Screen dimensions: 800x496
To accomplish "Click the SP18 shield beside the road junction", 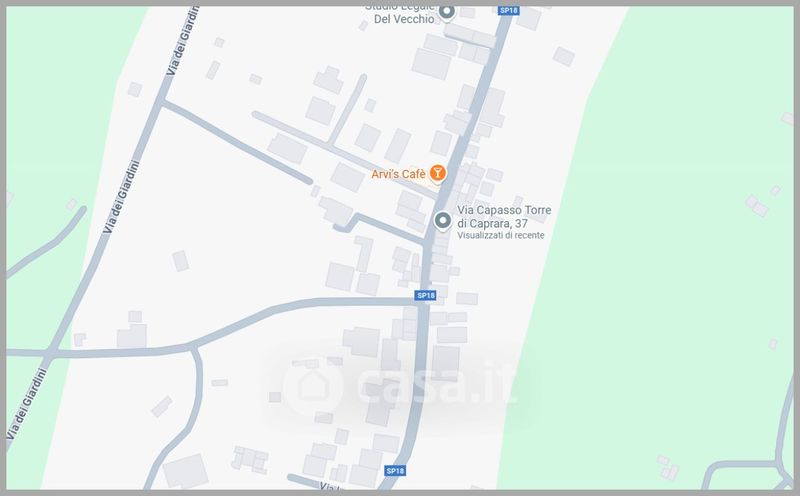I will pos(426,295).
